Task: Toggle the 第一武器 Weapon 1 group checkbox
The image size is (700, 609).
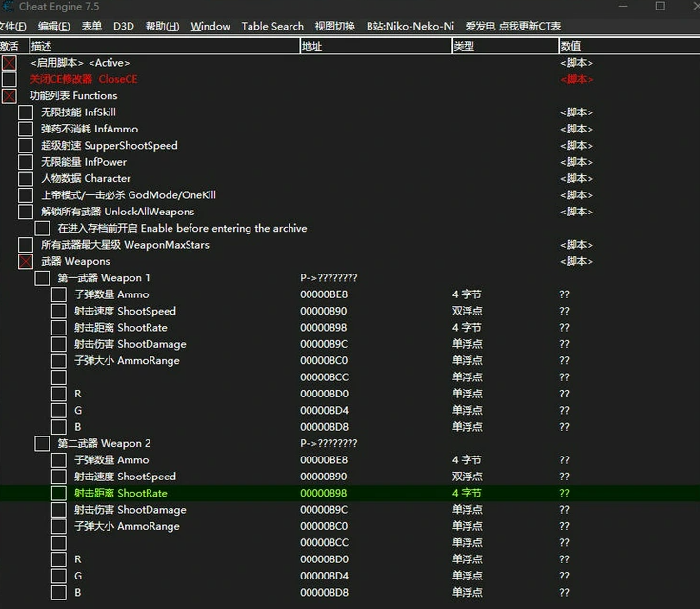Action: click(42, 278)
